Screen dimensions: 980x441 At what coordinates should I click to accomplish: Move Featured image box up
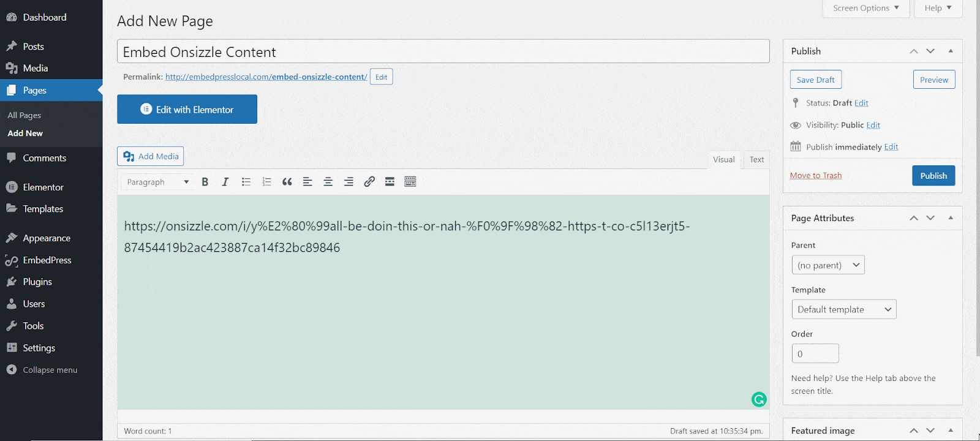click(914, 431)
